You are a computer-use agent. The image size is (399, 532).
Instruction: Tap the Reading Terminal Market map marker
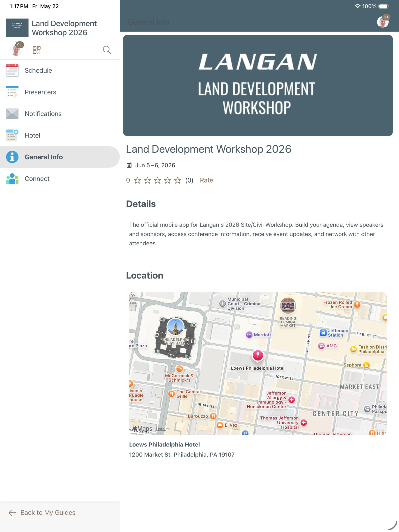click(x=288, y=306)
